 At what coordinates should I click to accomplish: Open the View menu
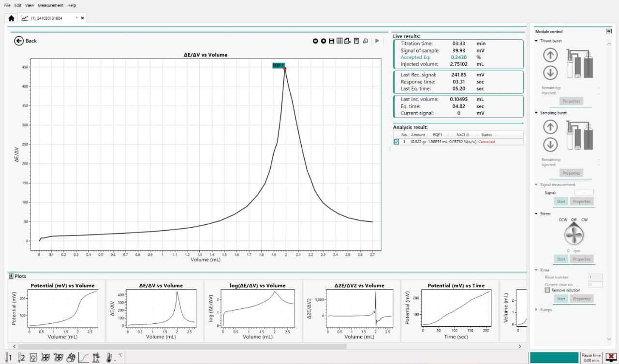(x=29, y=5)
